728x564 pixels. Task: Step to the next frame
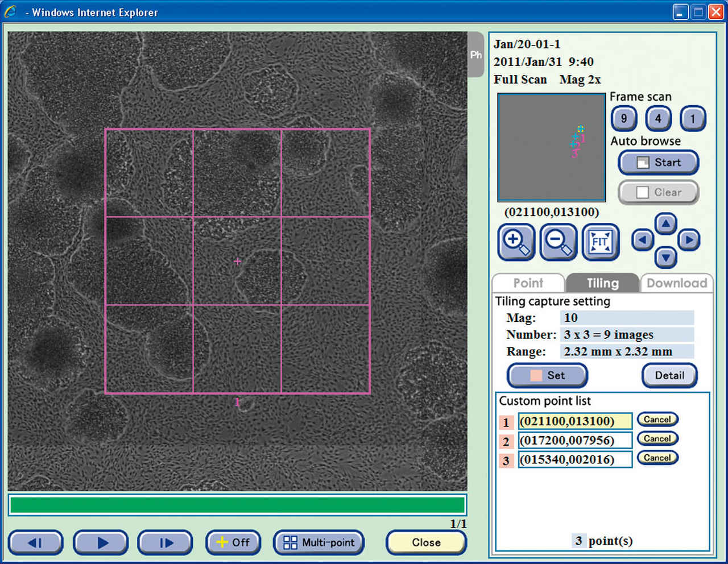pyautogui.click(x=166, y=542)
